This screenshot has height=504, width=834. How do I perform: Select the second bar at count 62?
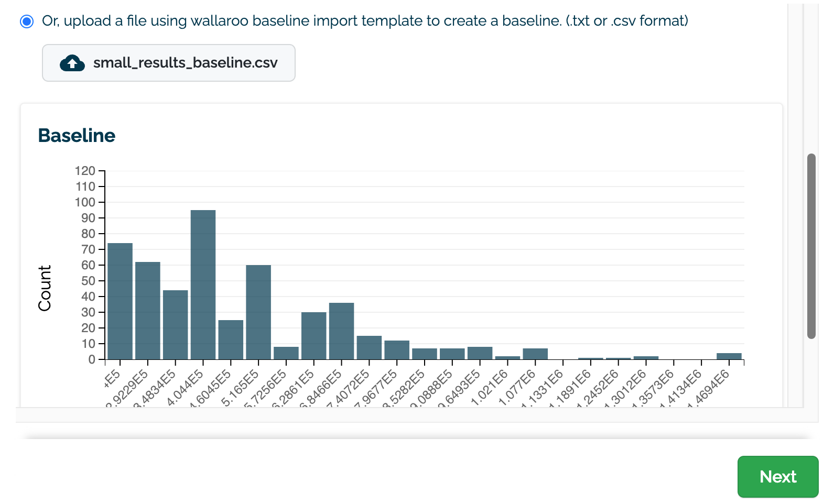pos(148,311)
